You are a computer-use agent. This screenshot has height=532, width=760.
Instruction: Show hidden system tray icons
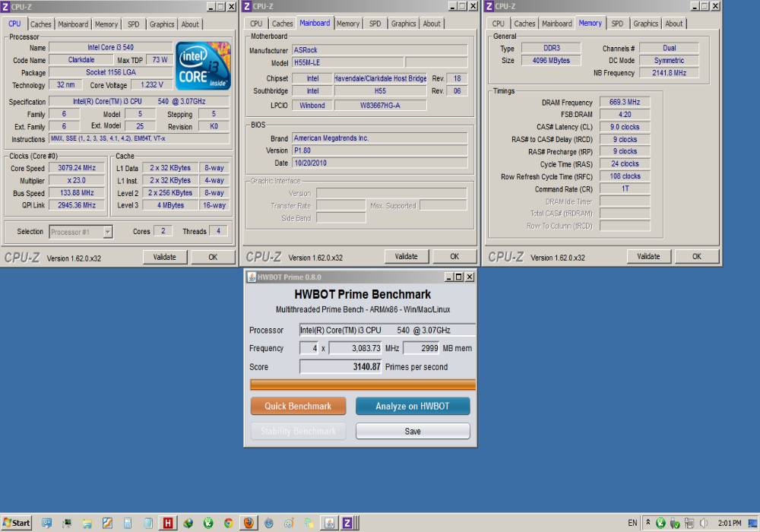pyautogui.click(x=648, y=522)
